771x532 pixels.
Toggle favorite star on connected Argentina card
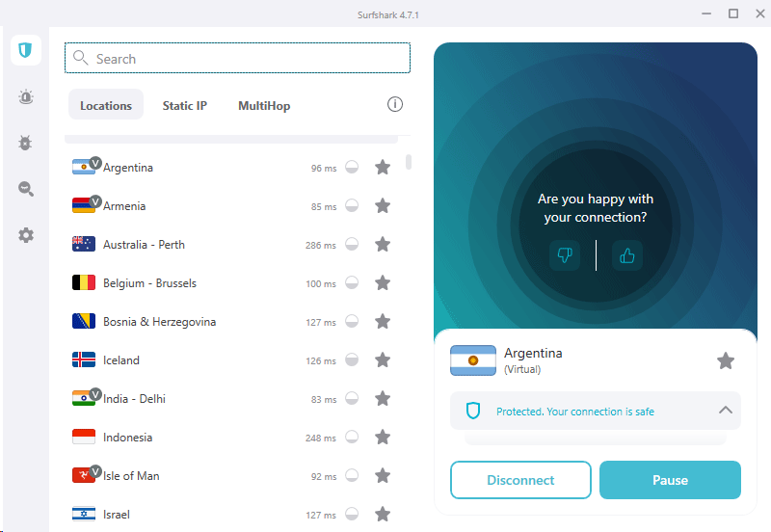coord(726,360)
